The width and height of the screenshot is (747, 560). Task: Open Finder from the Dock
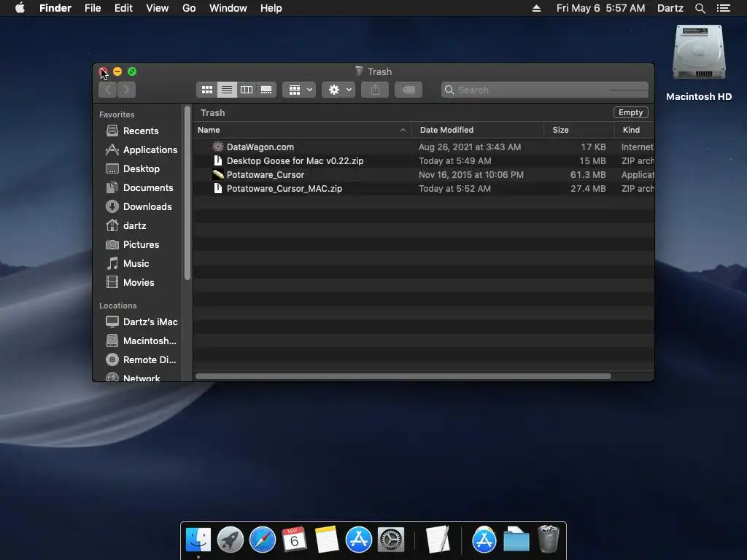tap(198, 540)
